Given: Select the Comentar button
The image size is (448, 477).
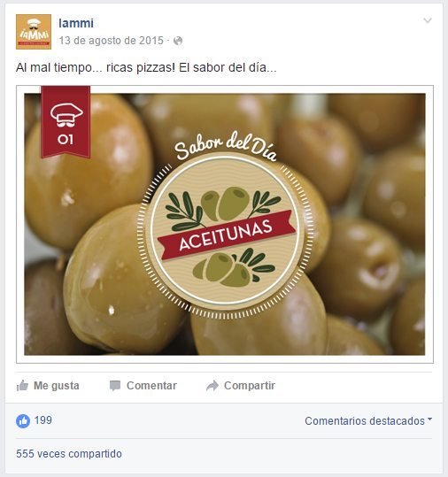Looking at the screenshot, I should click(143, 386).
